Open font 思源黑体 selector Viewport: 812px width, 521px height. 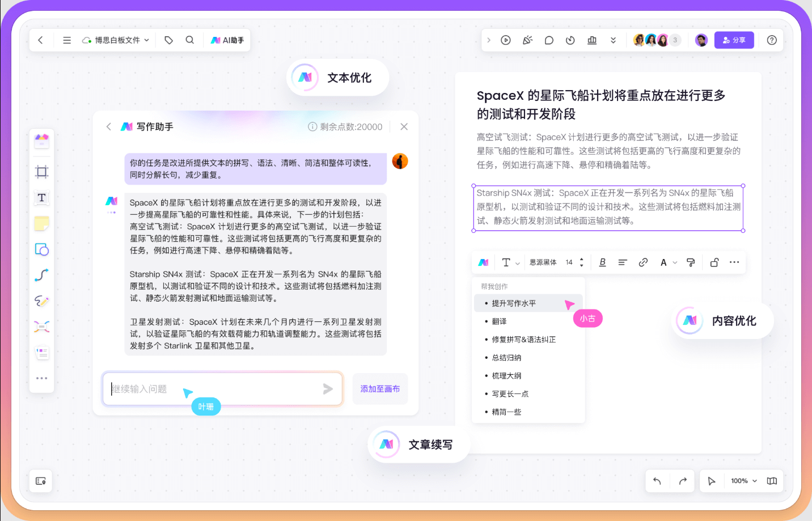(543, 262)
